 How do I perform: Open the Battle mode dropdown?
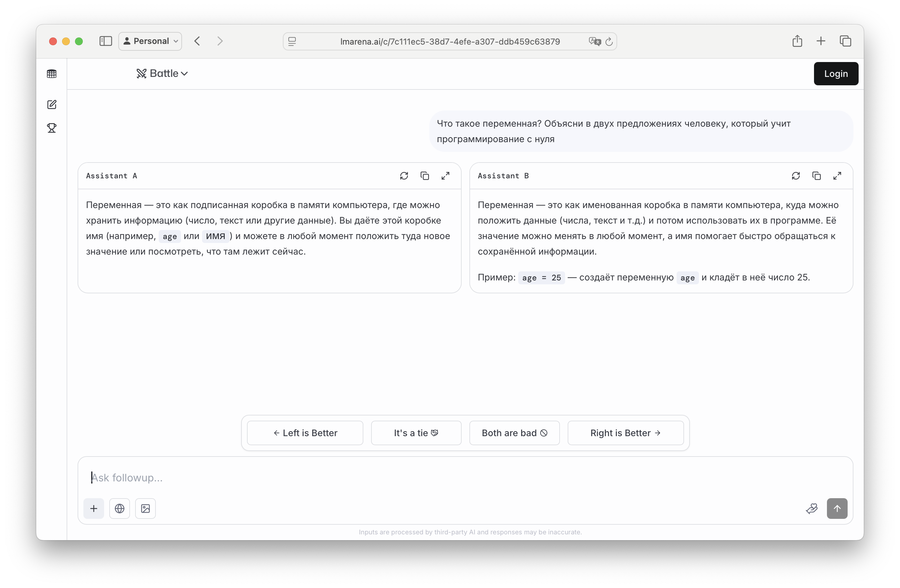162,74
